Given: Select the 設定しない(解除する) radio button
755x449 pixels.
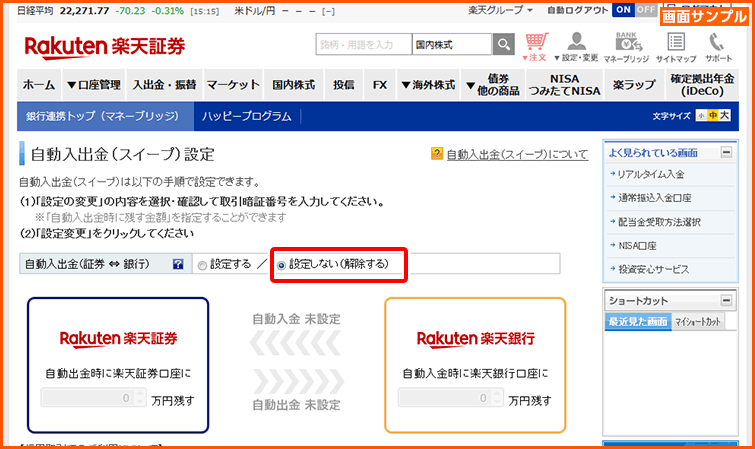Looking at the screenshot, I should (x=282, y=265).
